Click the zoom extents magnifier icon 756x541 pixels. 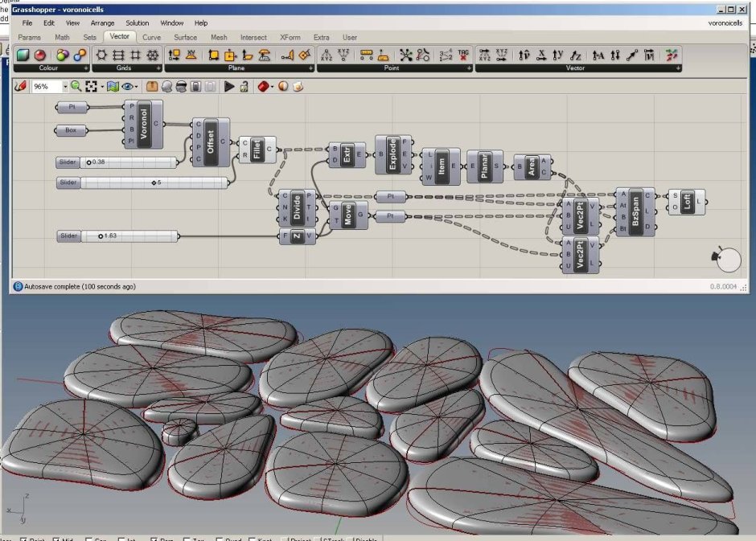tap(76, 87)
